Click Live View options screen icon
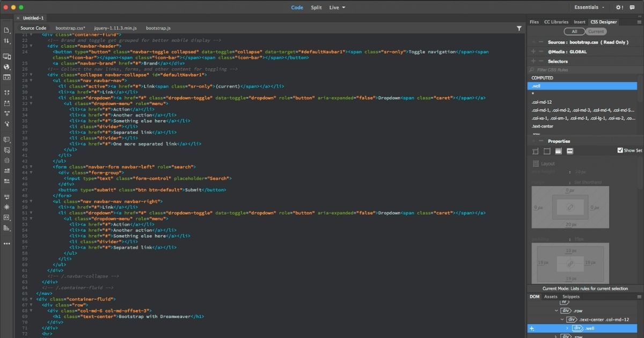Viewport: 644px width, 338px height. click(6, 56)
